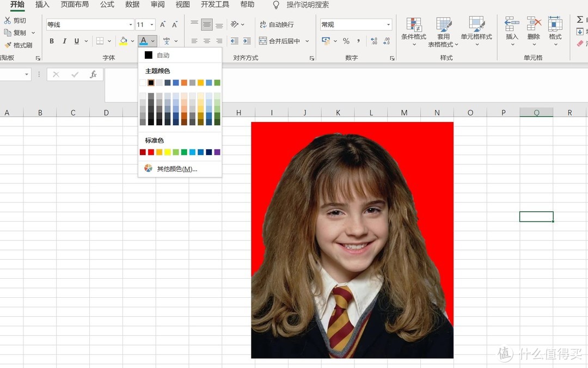Viewport: 588px width, 368px height.
Task: Decrease indent in alignment group
Action: pos(234,41)
